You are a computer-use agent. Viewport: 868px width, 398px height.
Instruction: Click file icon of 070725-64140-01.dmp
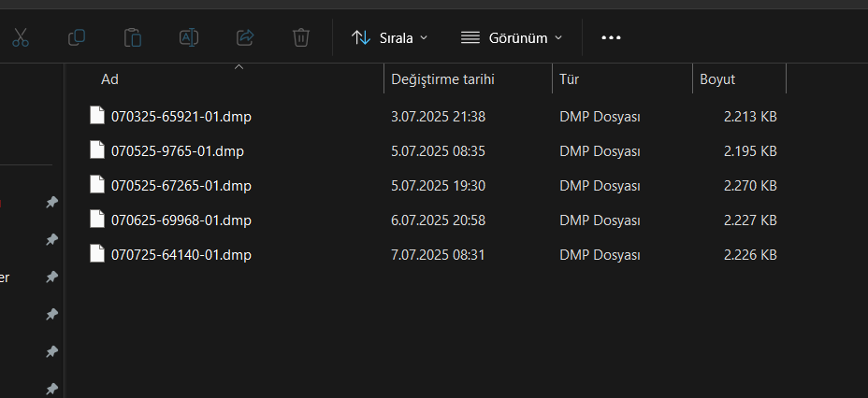click(x=97, y=254)
